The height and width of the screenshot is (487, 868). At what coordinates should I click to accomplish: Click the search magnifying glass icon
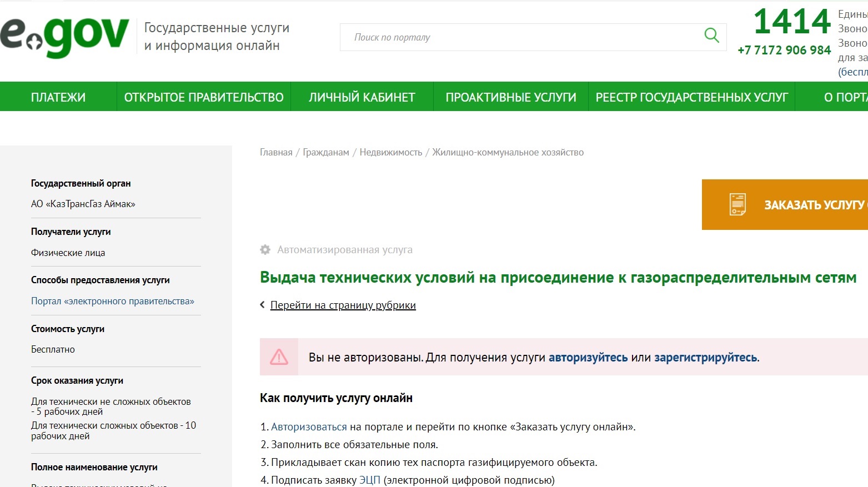[x=711, y=36]
